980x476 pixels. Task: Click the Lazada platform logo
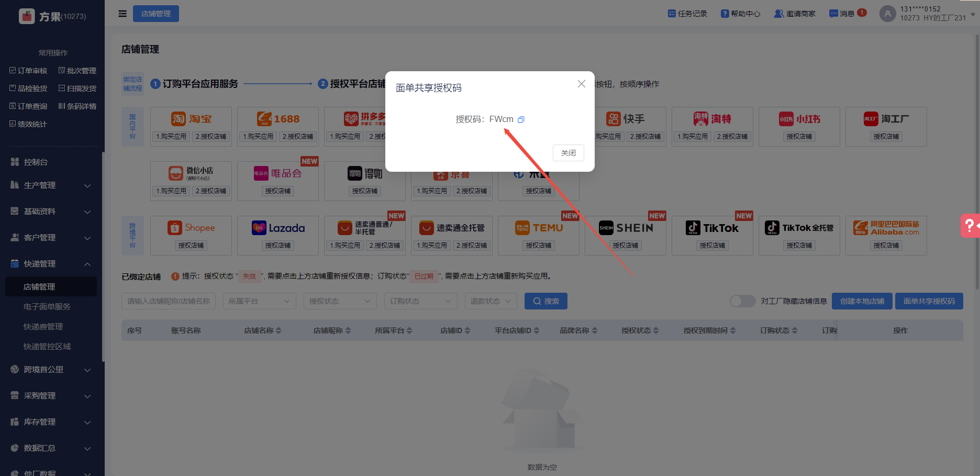click(278, 228)
